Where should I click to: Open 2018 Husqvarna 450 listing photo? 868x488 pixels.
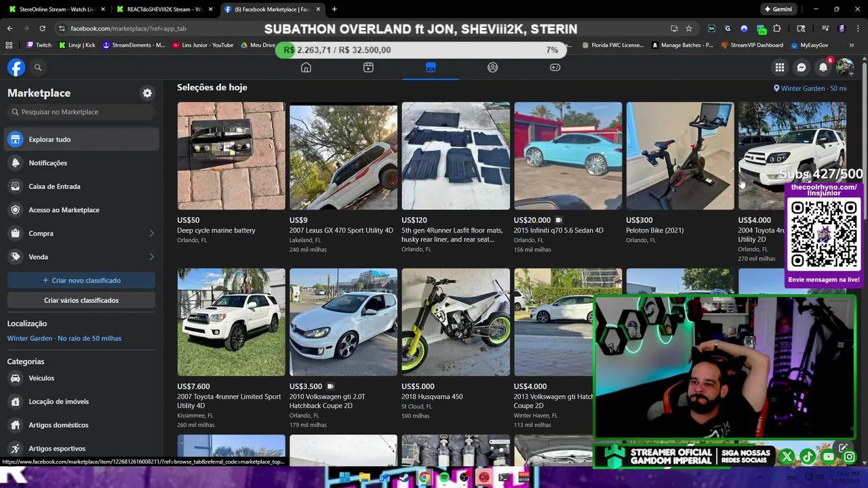pos(456,322)
